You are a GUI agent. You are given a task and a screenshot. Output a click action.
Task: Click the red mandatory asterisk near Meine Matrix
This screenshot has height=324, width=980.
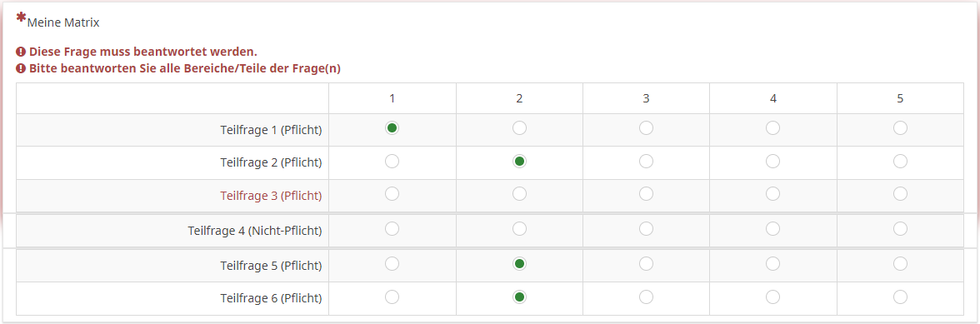click(x=22, y=17)
